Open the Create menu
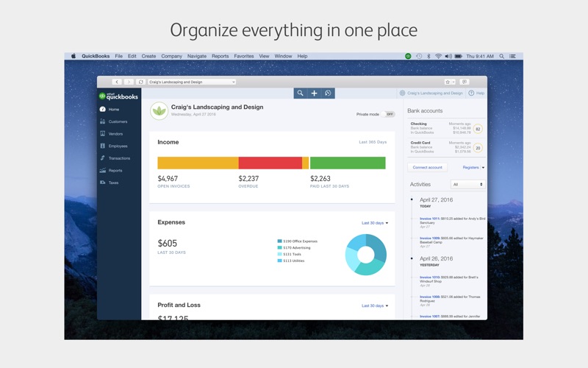The image size is (588, 368). [148, 56]
